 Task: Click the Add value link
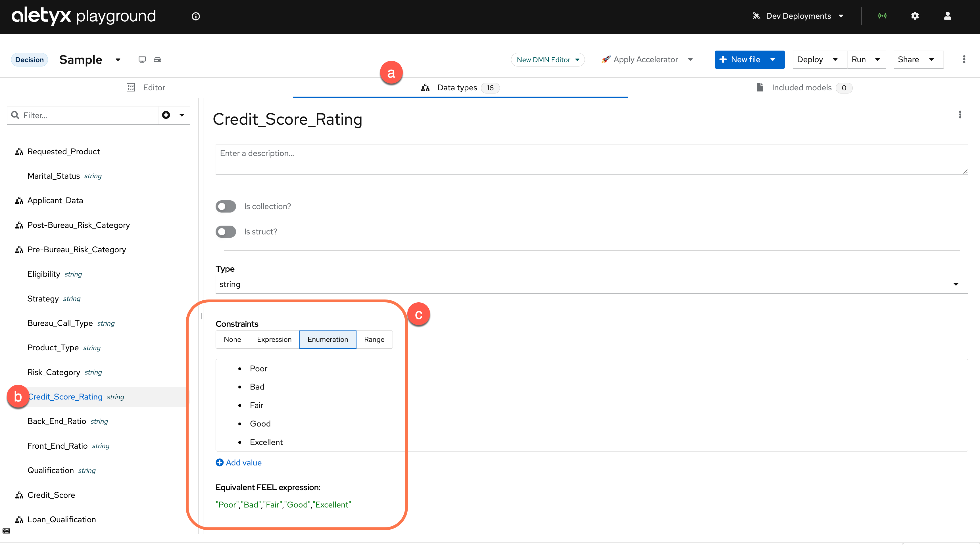(x=239, y=463)
